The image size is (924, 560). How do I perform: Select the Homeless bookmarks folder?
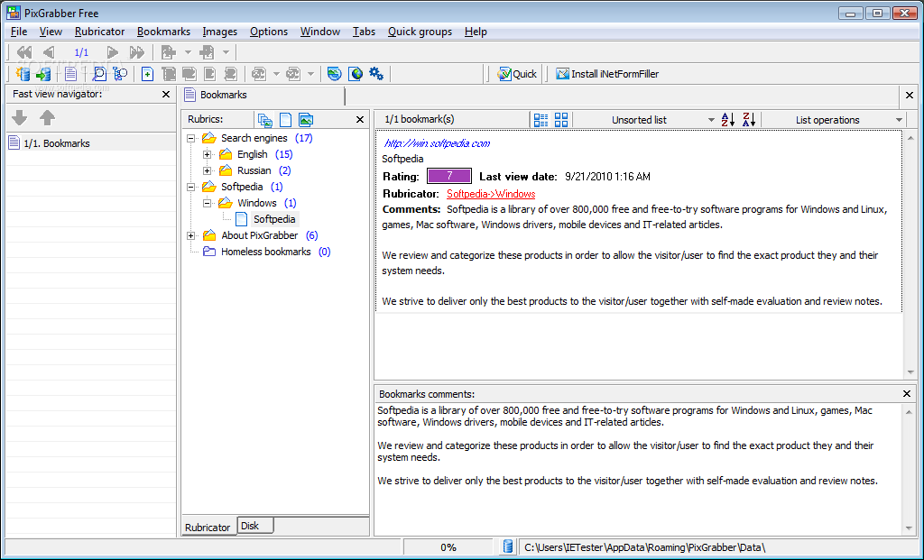click(266, 252)
